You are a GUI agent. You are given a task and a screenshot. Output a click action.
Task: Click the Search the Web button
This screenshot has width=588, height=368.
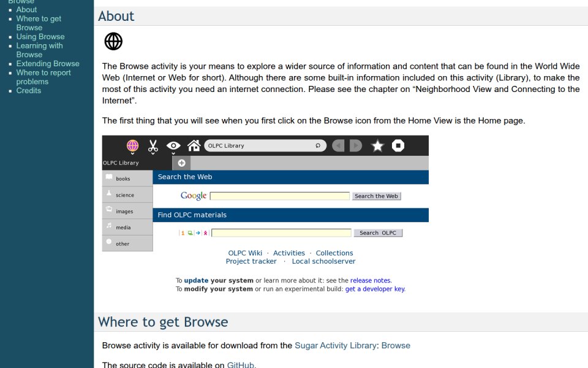tap(376, 196)
